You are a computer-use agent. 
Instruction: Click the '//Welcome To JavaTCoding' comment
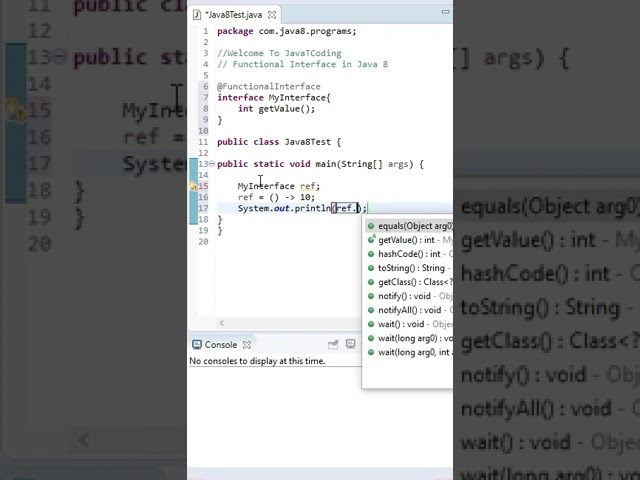click(x=279, y=53)
